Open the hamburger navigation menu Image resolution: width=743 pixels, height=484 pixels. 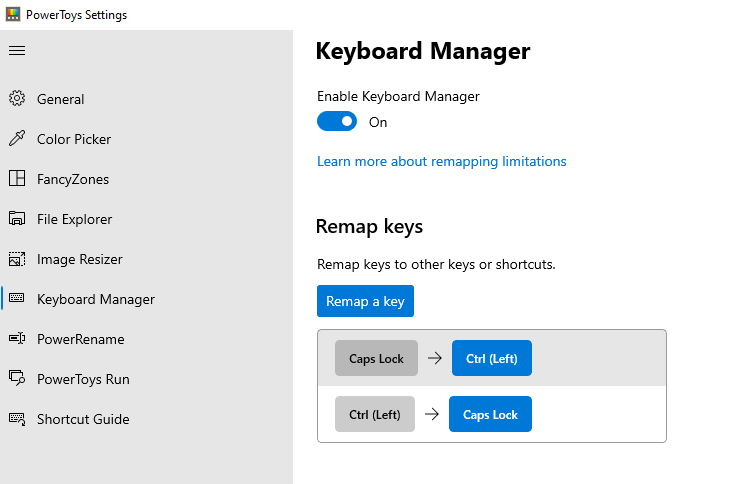(17, 51)
